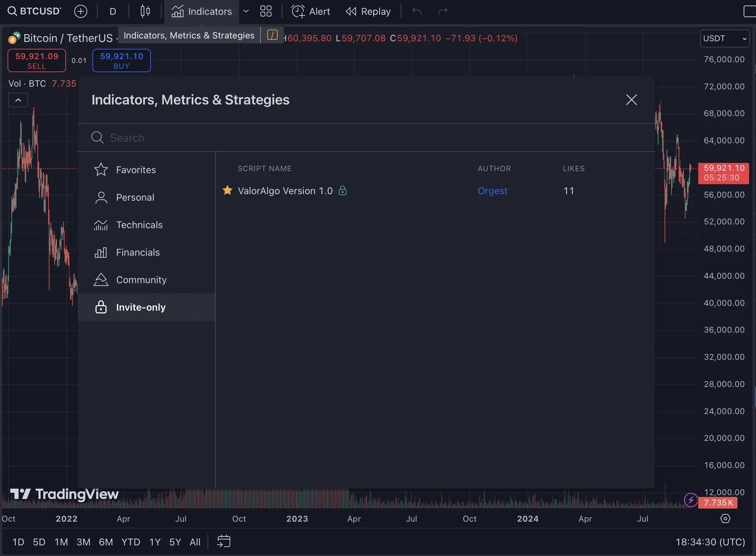The image size is (756, 556).
Task: Open the indicator templates grid icon
Action: click(266, 11)
